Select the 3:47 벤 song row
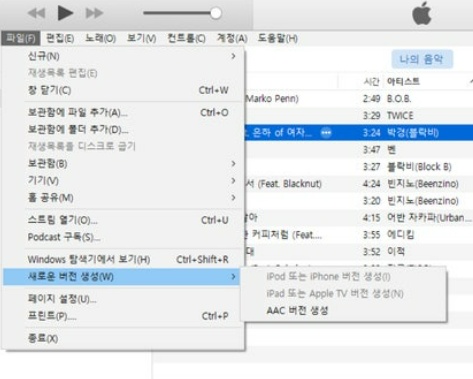The image size is (473, 379). [x=359, y=150]
